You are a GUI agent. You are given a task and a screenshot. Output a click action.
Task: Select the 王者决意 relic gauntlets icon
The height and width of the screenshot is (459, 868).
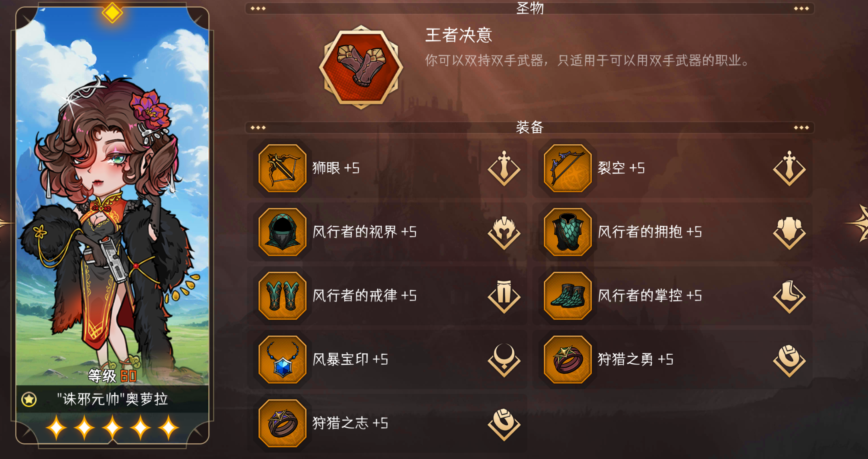[361, 67]
